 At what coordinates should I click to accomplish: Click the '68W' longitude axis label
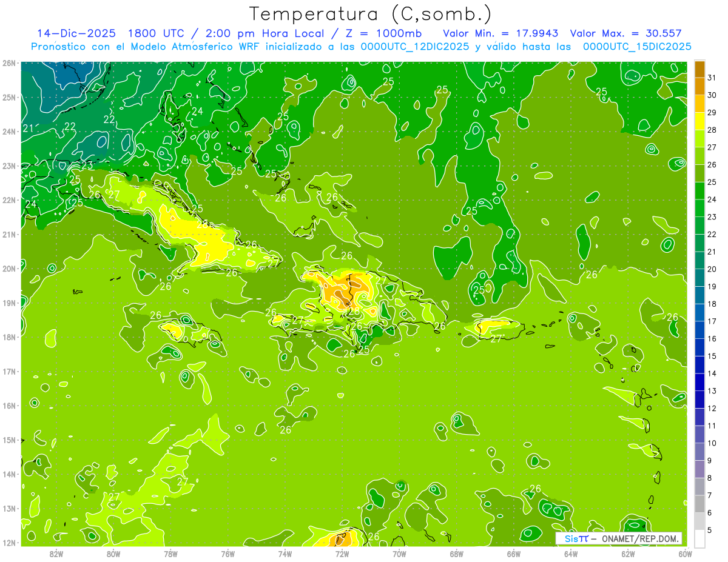pyautogui.click(x=457, y=554)
